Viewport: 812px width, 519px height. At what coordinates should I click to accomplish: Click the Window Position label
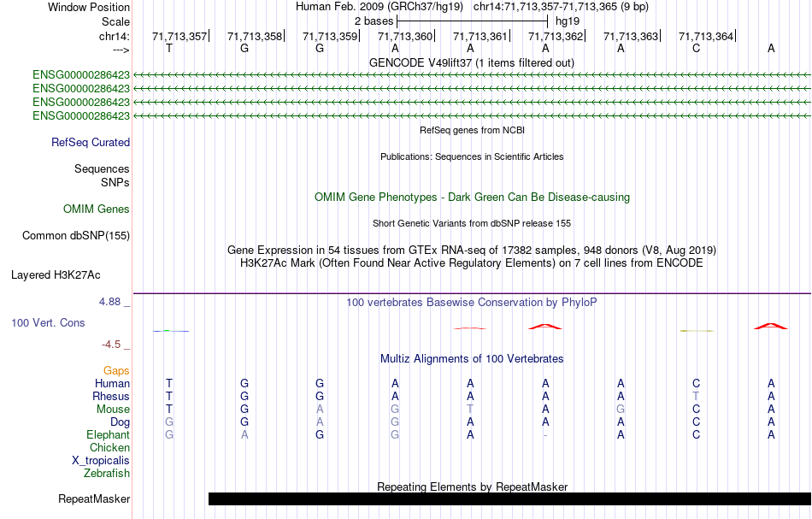click(89, 7)
